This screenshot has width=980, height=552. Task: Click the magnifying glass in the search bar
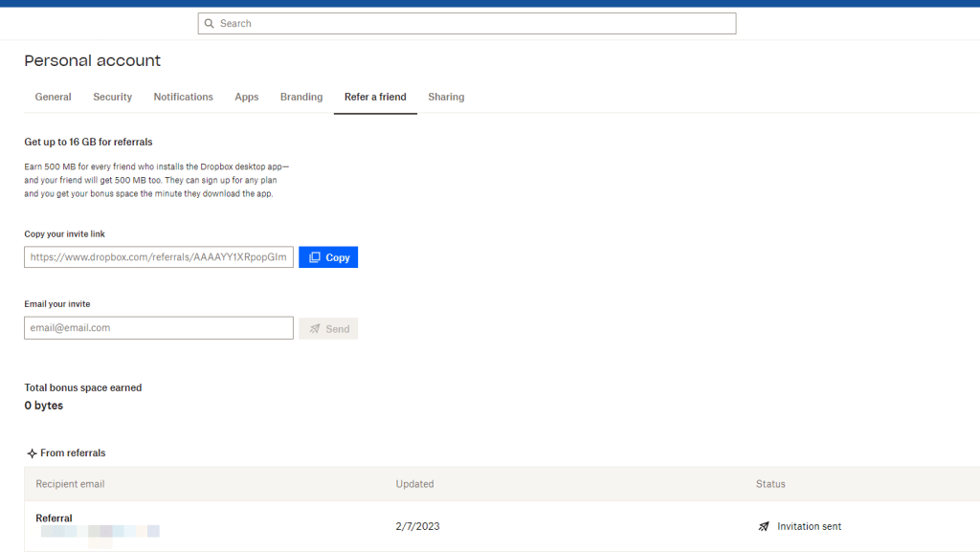(209, 23)
